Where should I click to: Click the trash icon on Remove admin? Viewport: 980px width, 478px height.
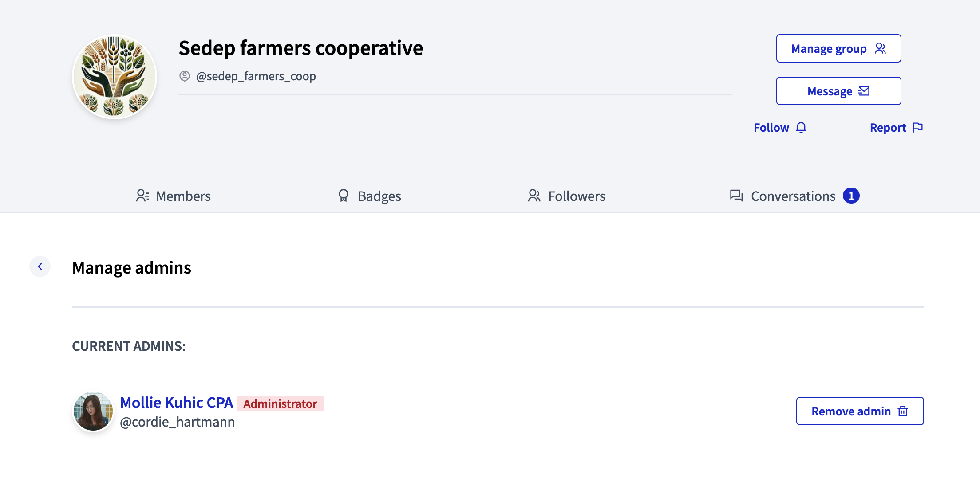[902, 411]
